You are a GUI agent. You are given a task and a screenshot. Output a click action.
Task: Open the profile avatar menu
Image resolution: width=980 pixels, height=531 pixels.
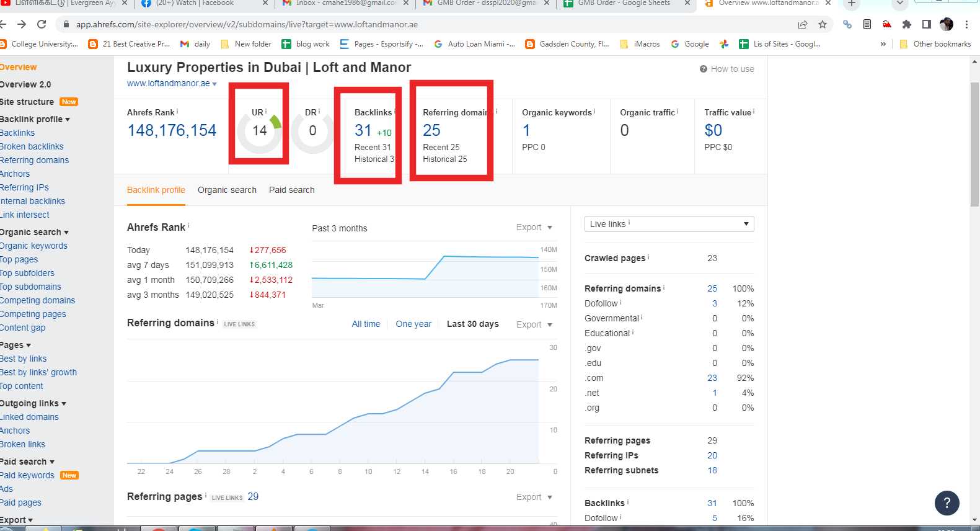pyautogui.click(x=947, y=24)
